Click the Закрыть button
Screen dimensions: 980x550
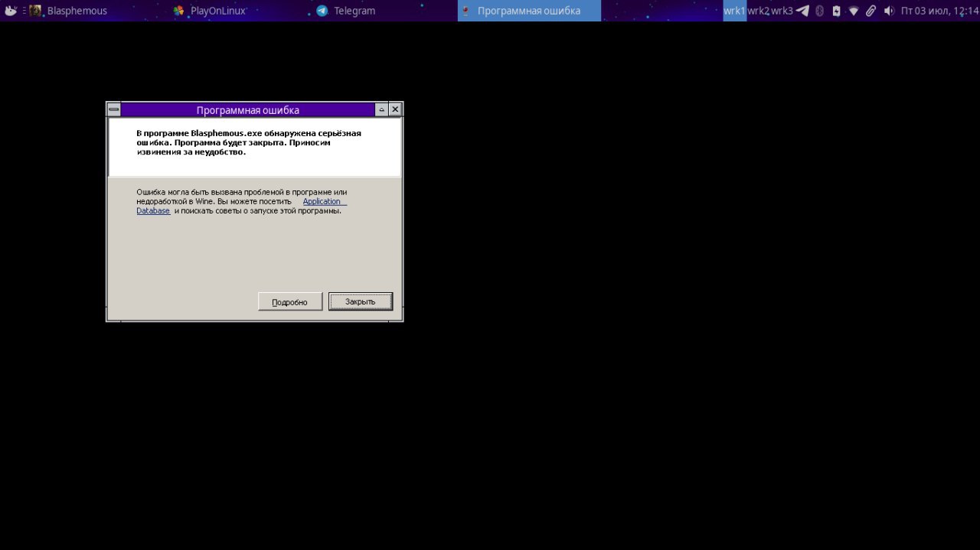[361, 301]
